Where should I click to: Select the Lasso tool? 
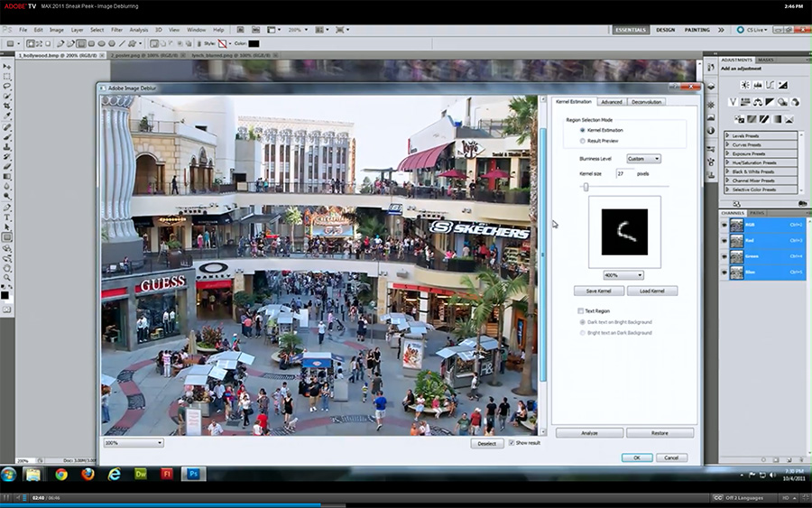tap(6, 87)
